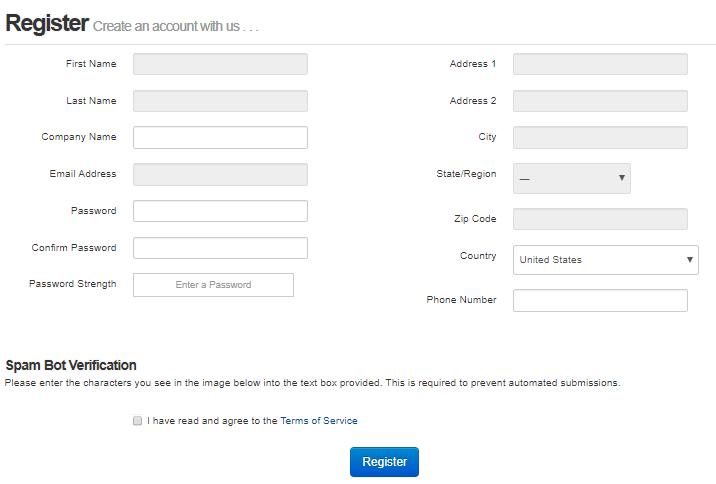This screenshot has height=484, width=716.
Task: Click the Last Name text box
Action: 220,101
